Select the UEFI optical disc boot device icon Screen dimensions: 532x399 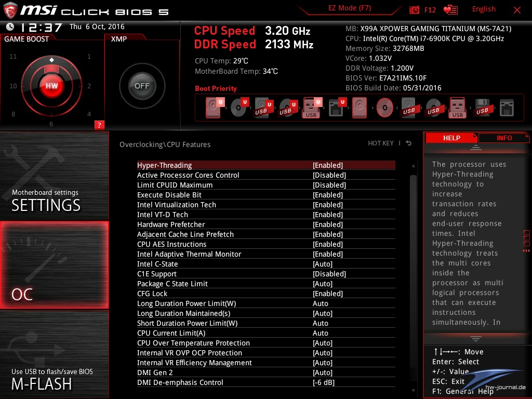point(240,108)
